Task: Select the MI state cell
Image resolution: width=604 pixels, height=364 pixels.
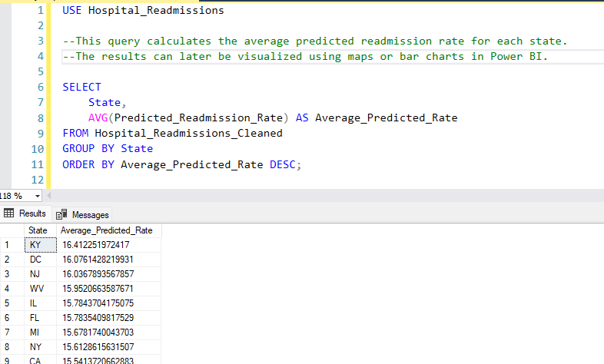Action: pos(41,333)
